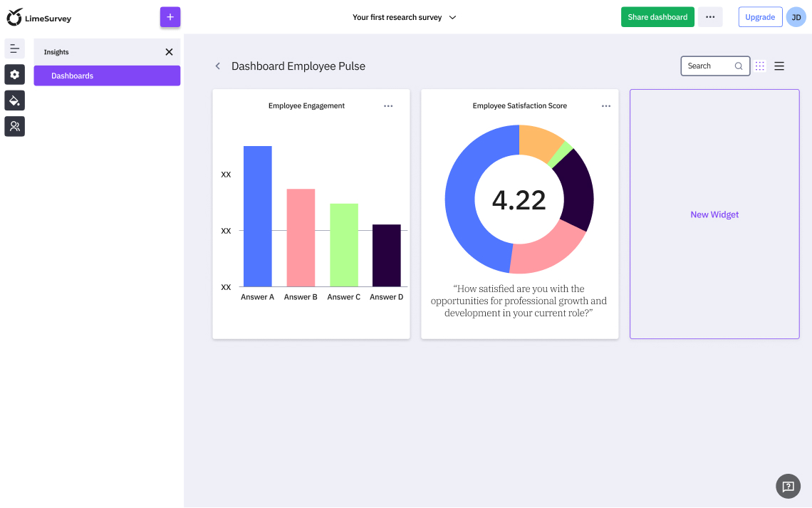Select Dashboards in the Insights panel

coord(107,76)
